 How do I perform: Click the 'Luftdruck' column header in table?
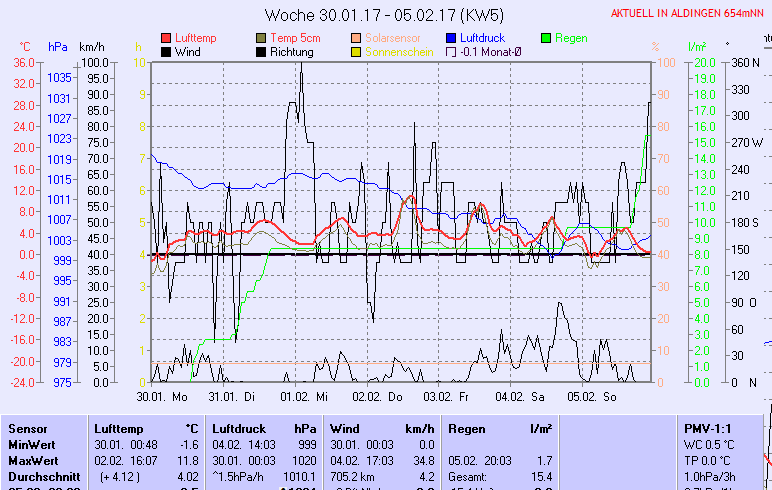pyautogui.click(x=237, y=428)
